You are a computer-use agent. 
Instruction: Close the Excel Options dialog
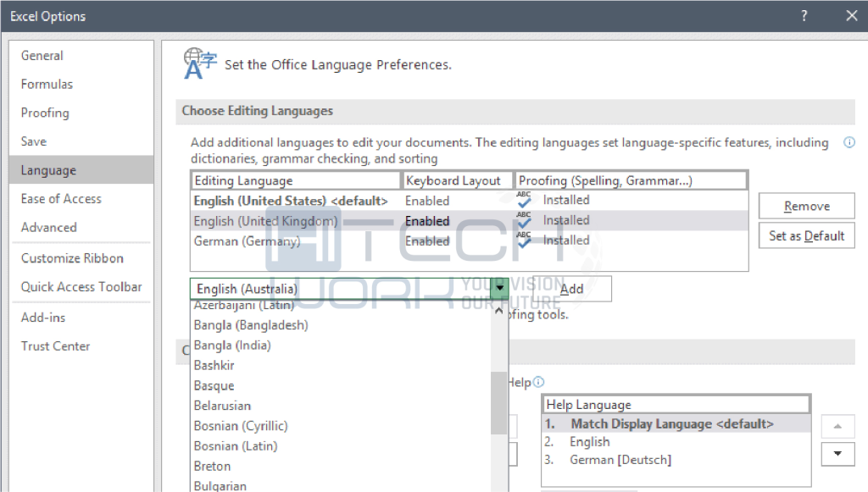coord(851,16)
